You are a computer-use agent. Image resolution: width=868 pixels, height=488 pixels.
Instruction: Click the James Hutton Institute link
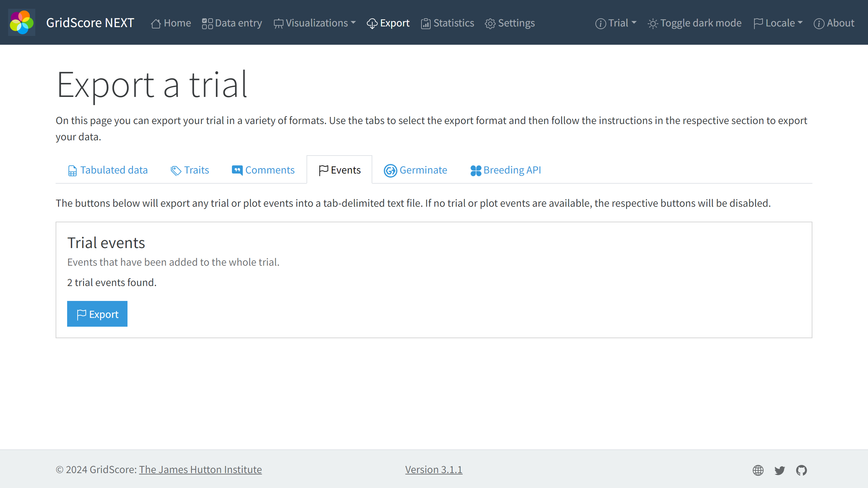tap(200, 469)
